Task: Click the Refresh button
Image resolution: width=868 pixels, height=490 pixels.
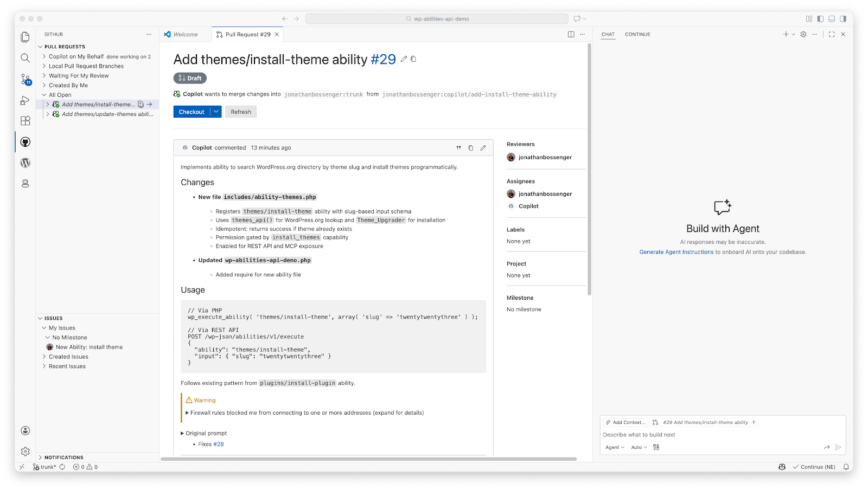Action: [x=241, y=112]
